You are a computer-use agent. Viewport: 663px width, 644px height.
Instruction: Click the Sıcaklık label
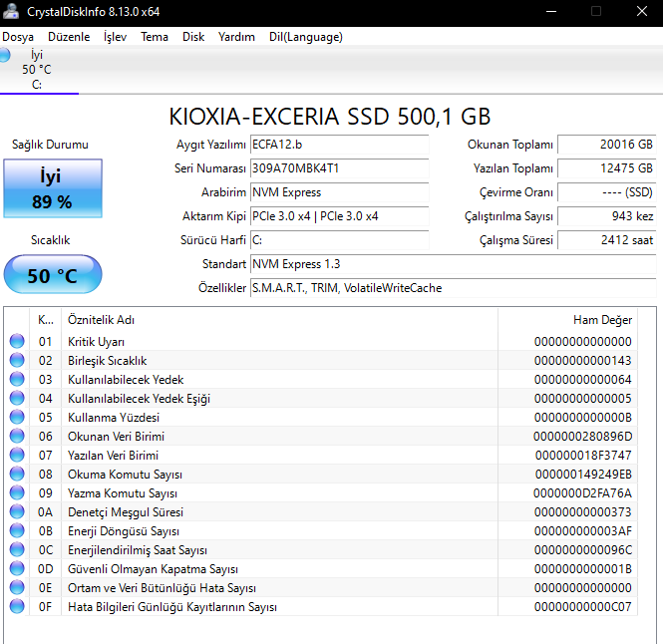tap(50, 240)
